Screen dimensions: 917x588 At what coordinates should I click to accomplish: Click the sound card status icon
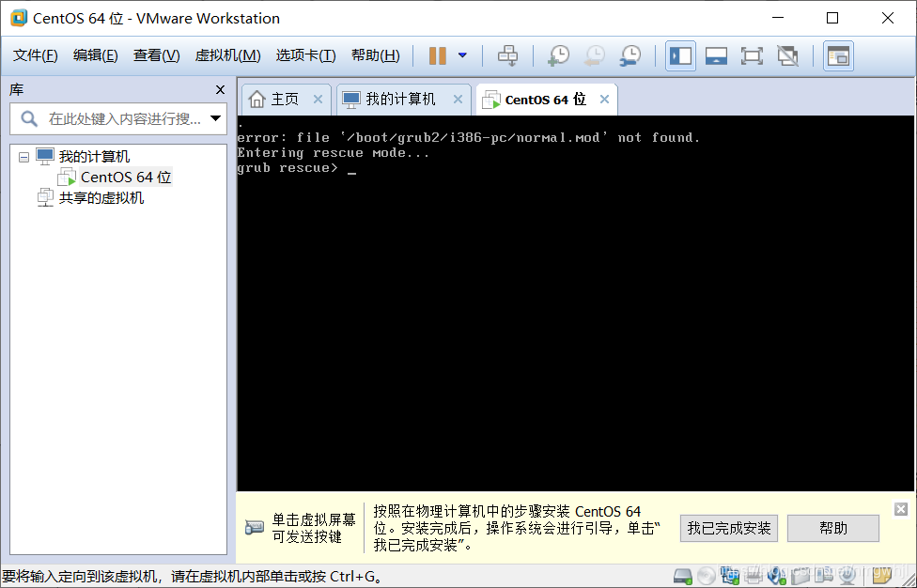tap(777, 577)
